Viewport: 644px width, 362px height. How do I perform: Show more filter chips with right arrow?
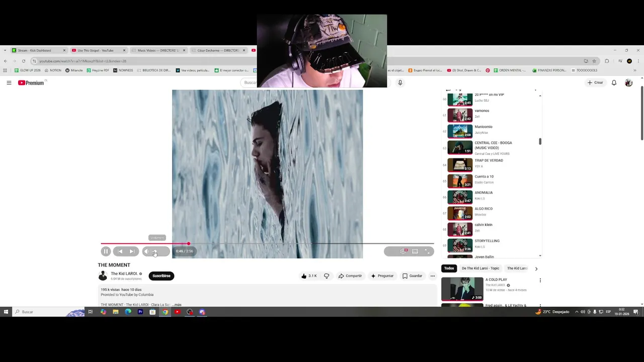click(536, 268)
